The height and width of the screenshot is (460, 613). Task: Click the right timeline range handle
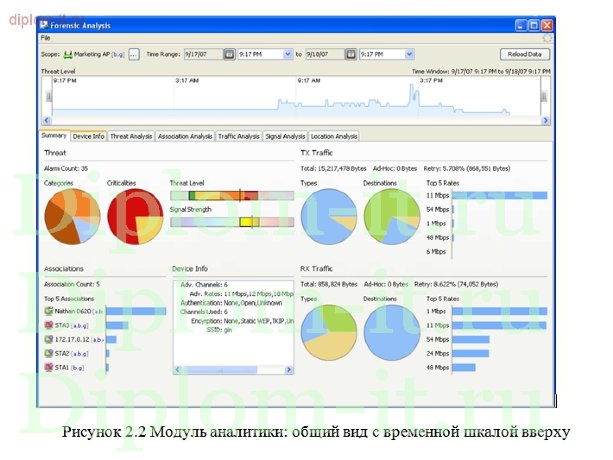coord(544,96)
